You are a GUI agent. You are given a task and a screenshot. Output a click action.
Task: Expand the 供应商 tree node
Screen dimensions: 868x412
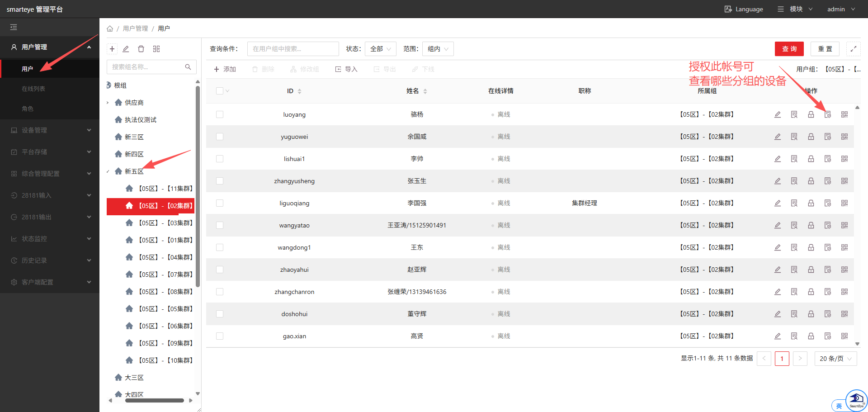108,103
